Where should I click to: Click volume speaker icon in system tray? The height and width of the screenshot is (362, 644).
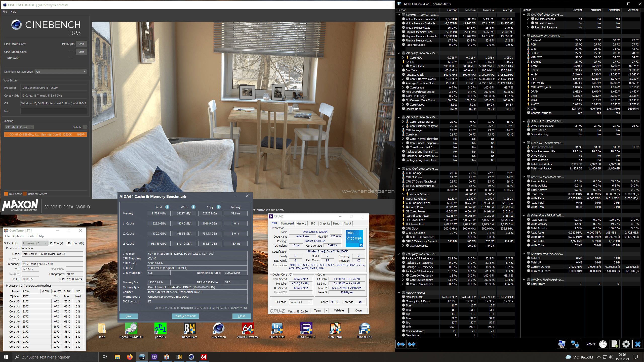click(611, 357)
